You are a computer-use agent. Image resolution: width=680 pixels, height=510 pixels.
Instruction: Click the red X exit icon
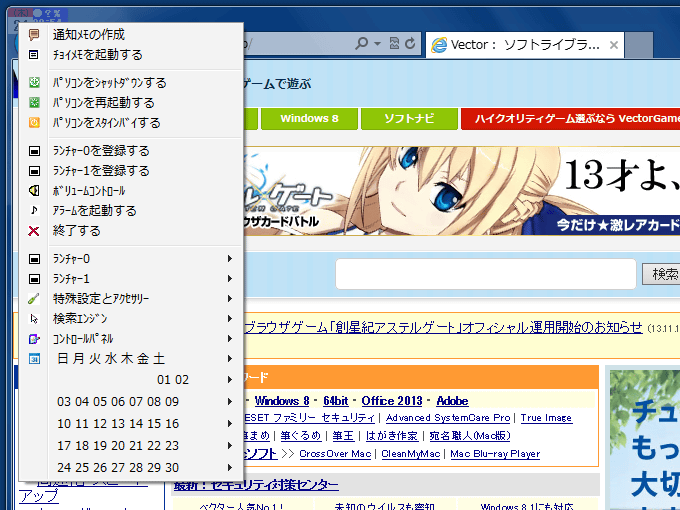pyautogui.click(x=34, y=231)
